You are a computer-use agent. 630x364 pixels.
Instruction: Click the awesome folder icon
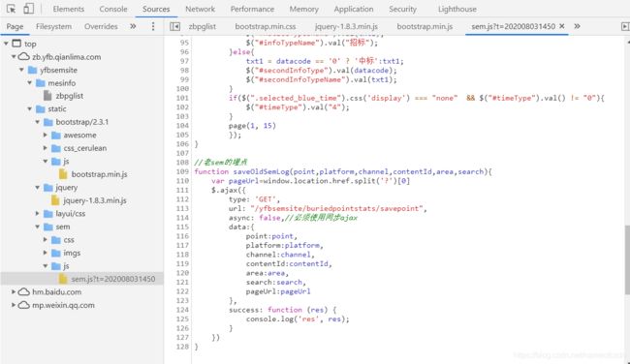pyautogui.click(x=56, y=136)
